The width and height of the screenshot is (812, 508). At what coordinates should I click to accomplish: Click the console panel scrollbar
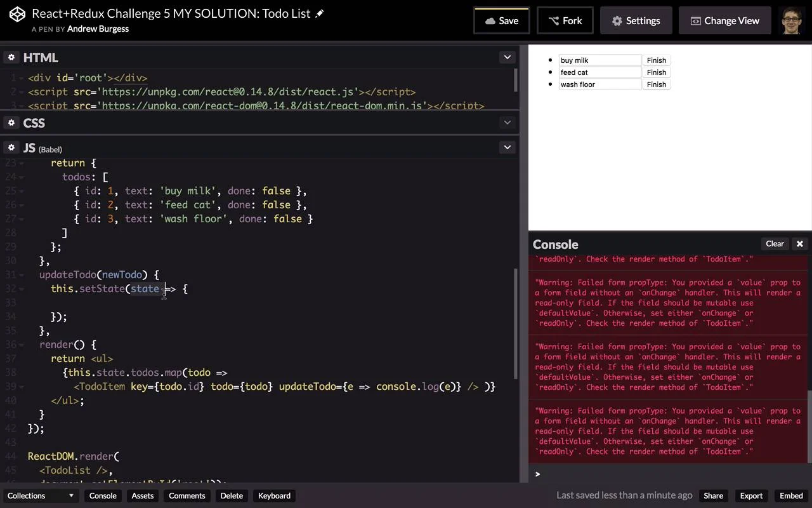tap(809, 425)
